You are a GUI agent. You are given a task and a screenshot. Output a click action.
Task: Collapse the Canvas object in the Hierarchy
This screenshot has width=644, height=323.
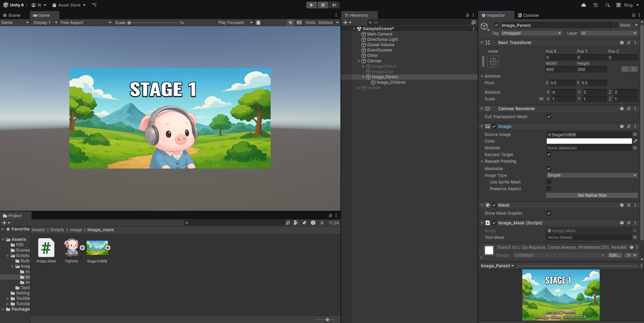pyautogui.click(x=359, y=61)
